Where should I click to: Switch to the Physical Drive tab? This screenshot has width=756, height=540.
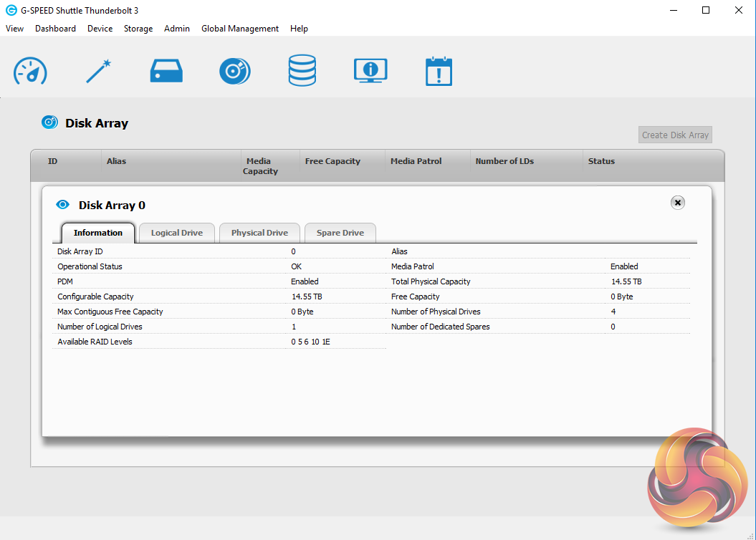tap(259, 233)
